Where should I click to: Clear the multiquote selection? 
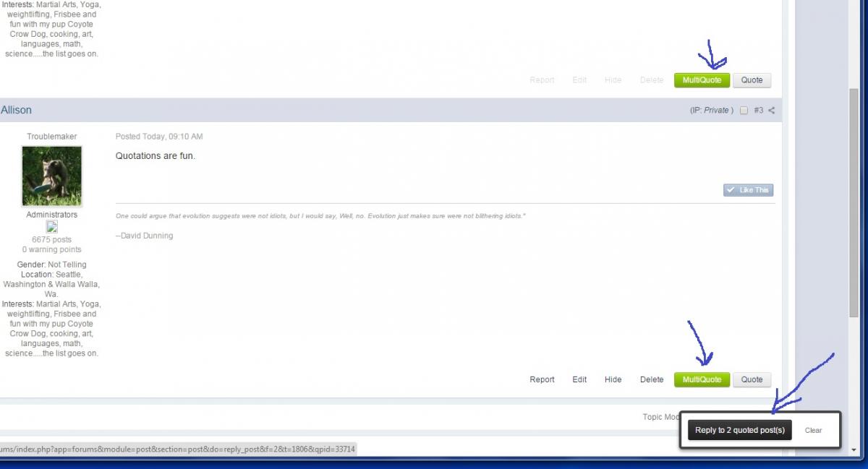[813, 430]
